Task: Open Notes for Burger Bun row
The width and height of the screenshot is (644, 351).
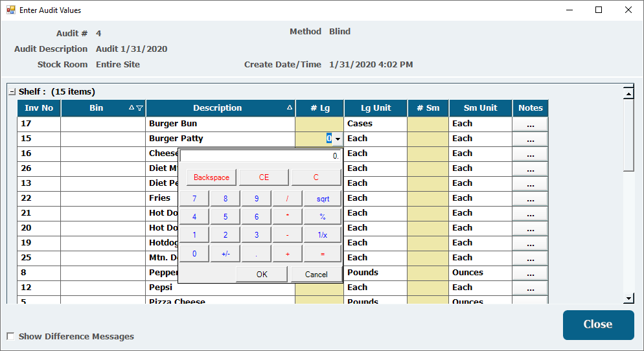Action: 530,124
